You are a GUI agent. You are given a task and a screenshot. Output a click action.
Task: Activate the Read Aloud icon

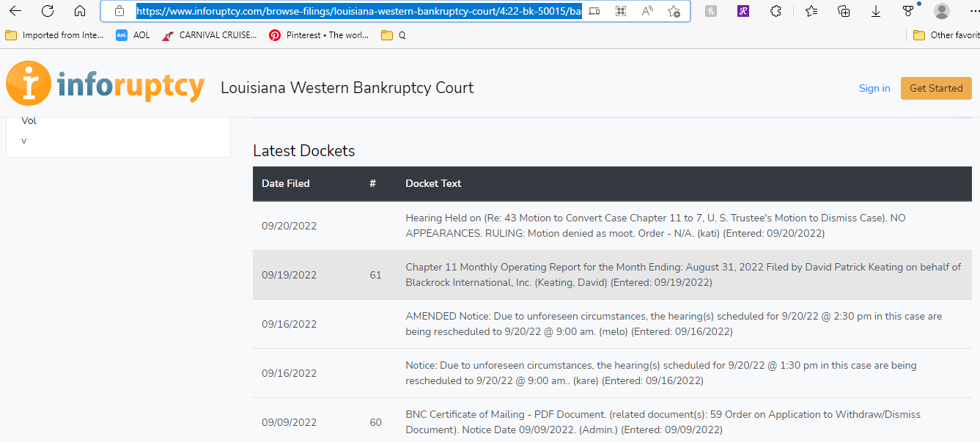pos(647,11)
